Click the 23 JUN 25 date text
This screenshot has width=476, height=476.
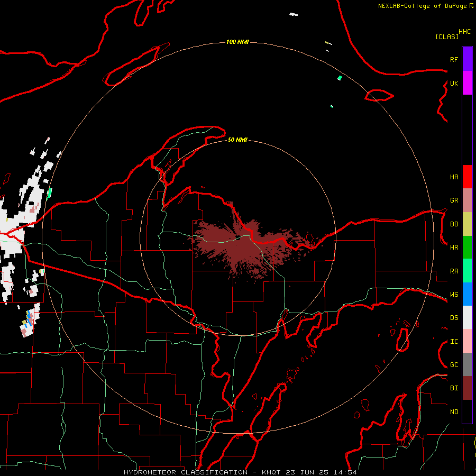click(x=307, y=472)
